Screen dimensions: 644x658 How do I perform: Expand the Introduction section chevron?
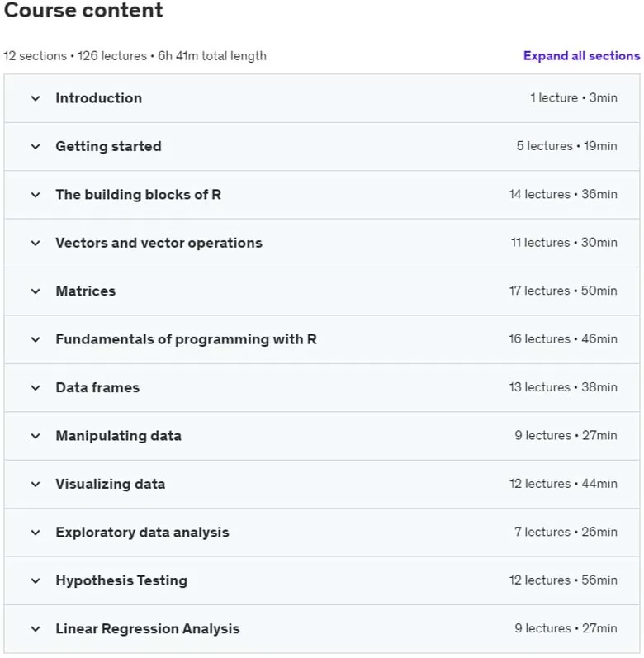point(36,98)
